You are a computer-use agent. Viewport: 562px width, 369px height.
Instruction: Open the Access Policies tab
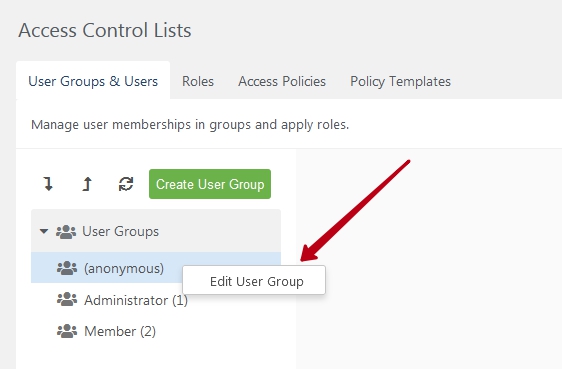282,81
